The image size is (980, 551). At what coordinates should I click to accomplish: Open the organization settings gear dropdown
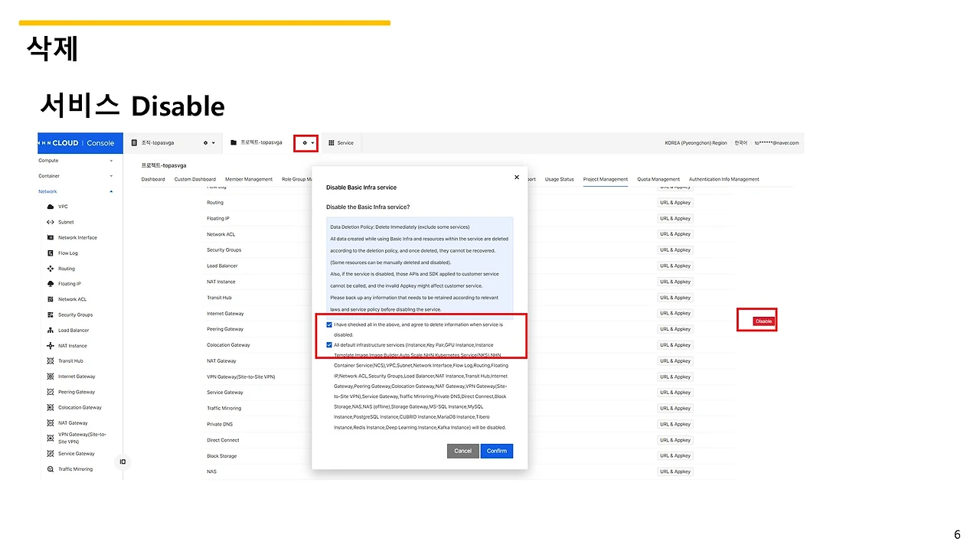click(208, 143)
